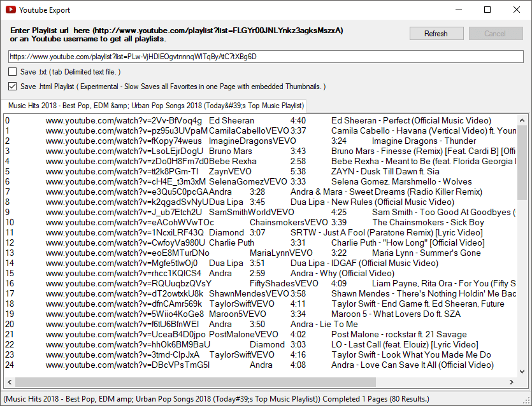Viewport: 532px width, 406px height.
Task: Select row The Chainsmokers - Sick Boy
Action: 261,222
